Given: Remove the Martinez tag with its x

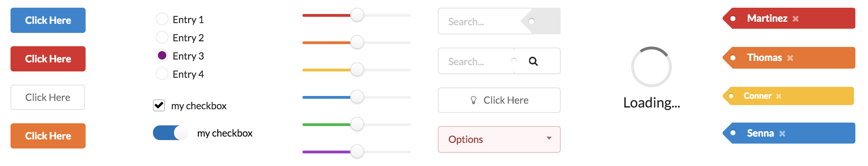Looking at the screenshot, I should (x=795, y=19).
